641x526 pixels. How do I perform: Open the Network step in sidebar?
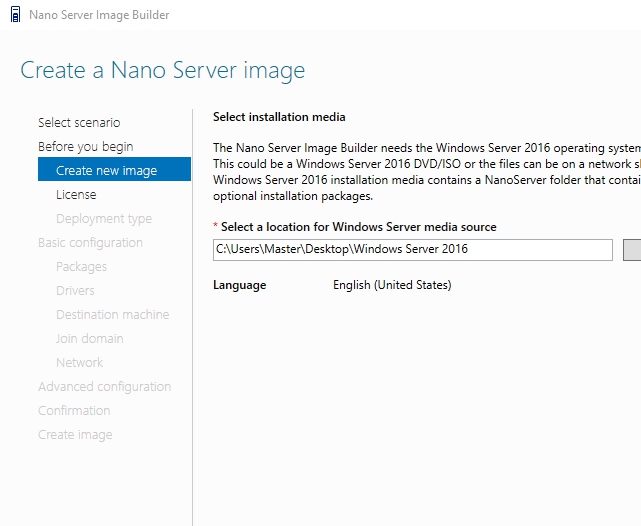pyautogui.click(x=79, y=363)
